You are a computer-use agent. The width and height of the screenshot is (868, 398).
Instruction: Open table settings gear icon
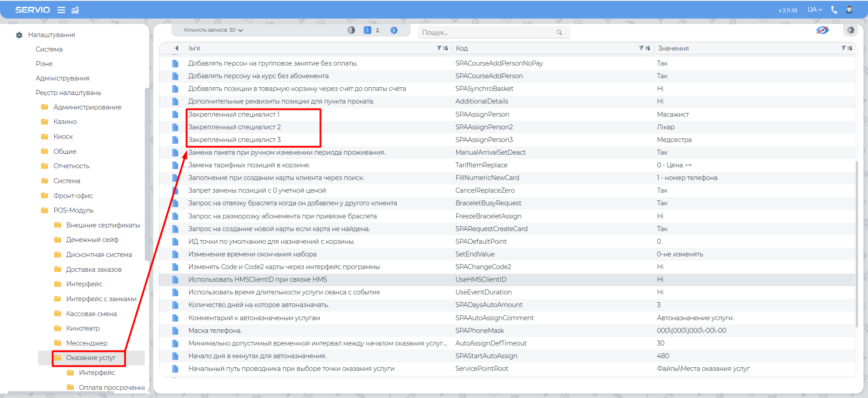coord(850,30)
